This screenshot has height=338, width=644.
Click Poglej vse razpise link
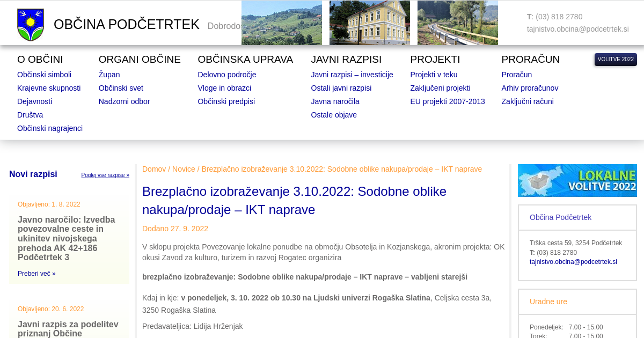(105, 175)
